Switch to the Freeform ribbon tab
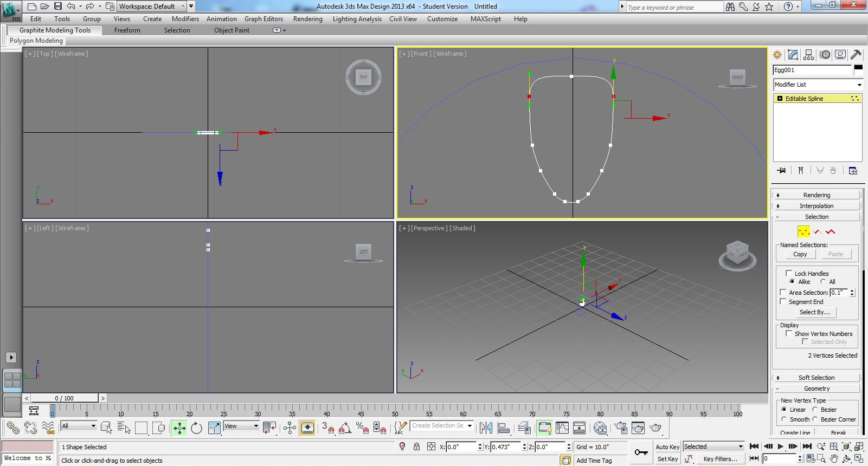868x466 pixels. tap(127, 30)
